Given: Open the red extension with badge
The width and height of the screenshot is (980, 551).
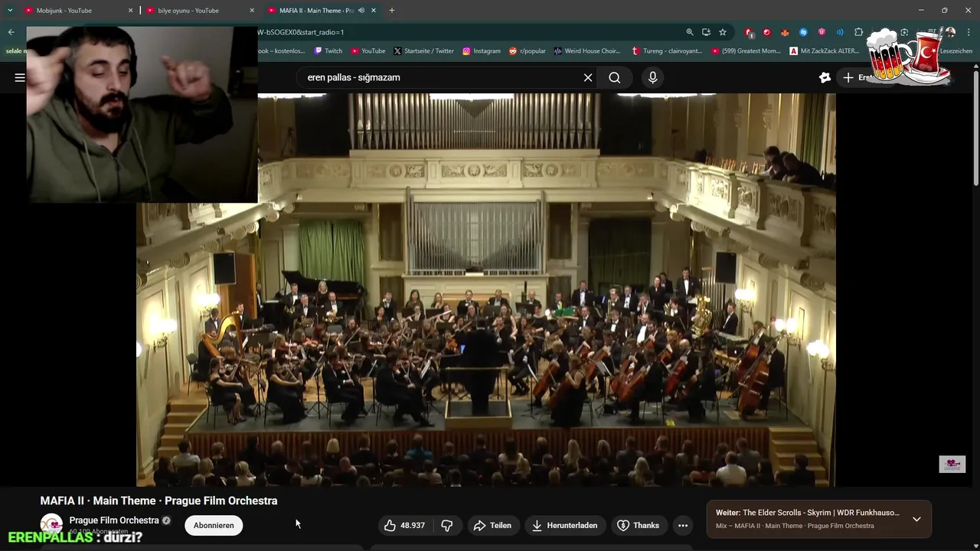Looking at the screenshot, I should pyautogui.click(x=749, y=32).
